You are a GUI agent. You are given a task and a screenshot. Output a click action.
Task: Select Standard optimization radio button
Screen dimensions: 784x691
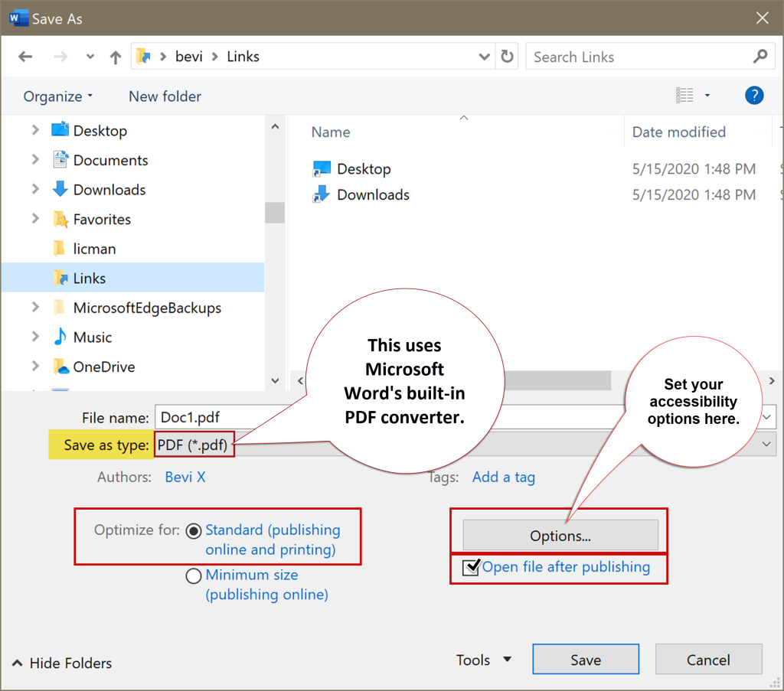coord(194,530)
